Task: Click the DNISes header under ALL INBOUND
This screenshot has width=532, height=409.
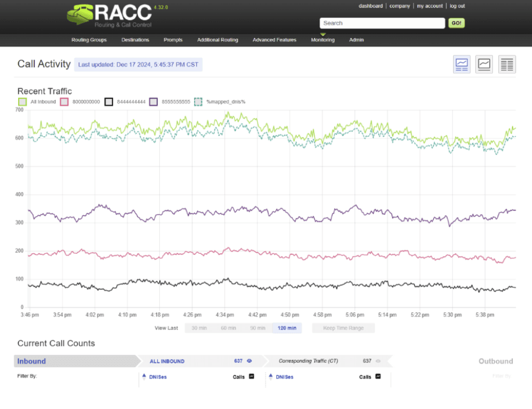Action: point(158,377)
